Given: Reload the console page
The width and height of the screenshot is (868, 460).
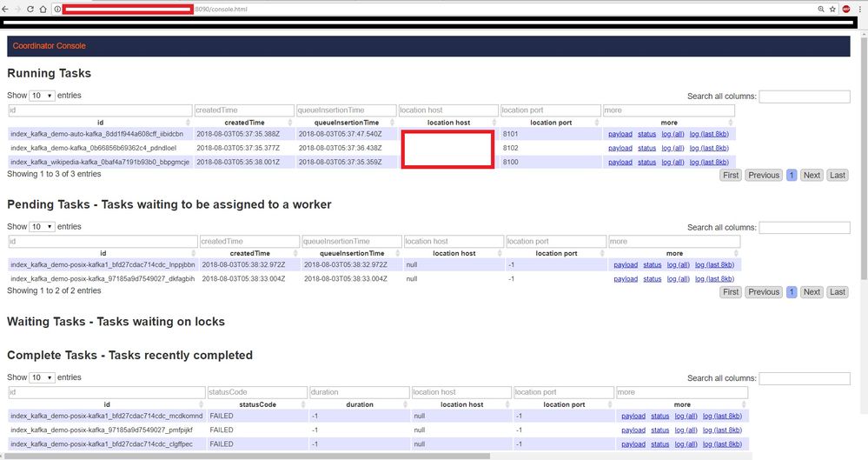Looking at the screenshot, I should (x=30, y=8).
